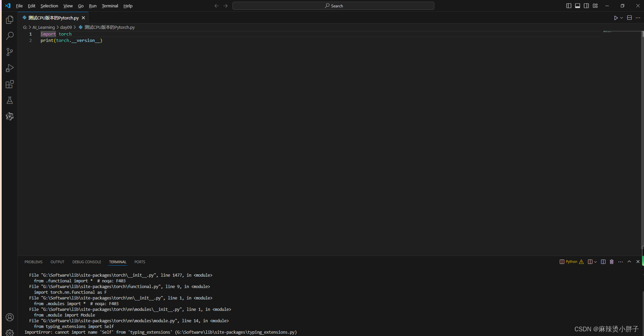This screenshot has width=644, height=336.
Task: Open the Terminal menu
Action: click(x=110, y=6)
